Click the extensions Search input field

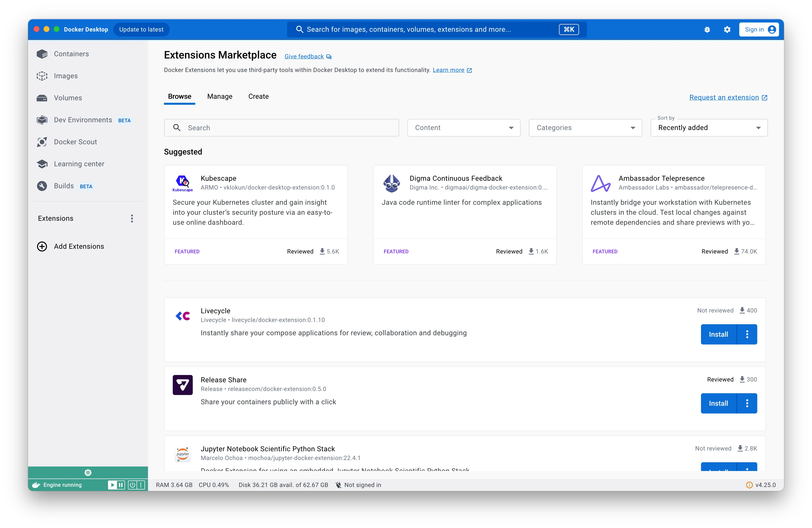[281, 127]
